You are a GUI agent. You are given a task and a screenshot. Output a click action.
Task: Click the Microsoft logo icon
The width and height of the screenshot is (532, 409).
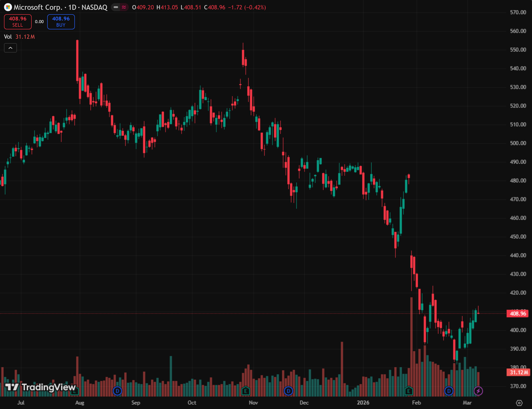(8, 7)
